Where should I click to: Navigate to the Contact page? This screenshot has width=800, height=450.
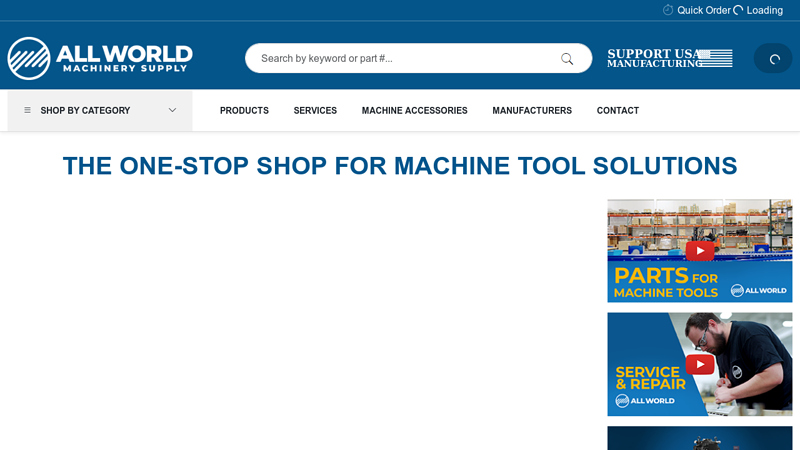click(x=618, y=111)
